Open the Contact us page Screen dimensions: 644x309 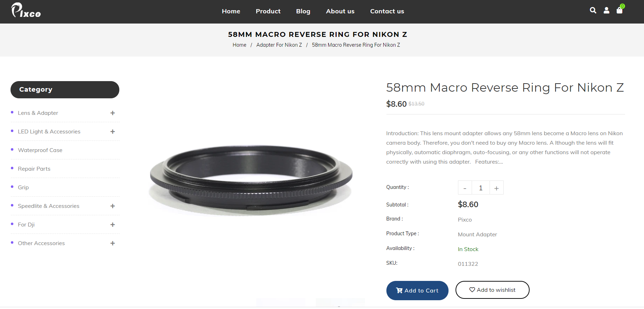point(387,11)
